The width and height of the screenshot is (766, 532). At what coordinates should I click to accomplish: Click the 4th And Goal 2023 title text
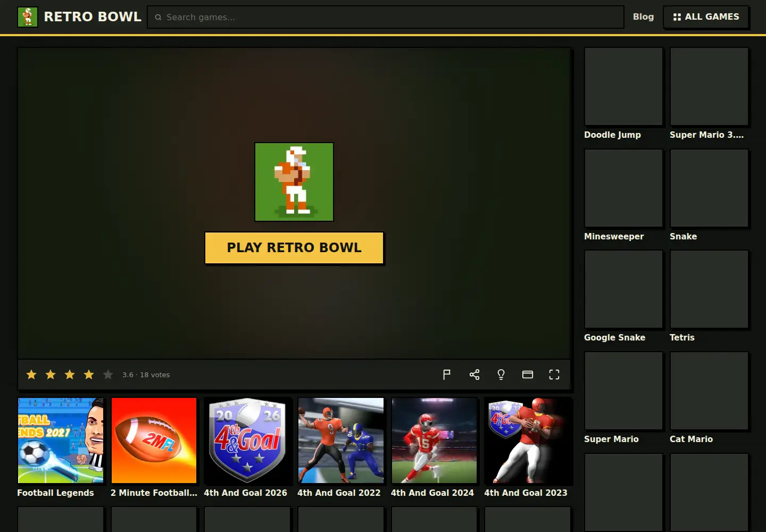(x=526, y=493)
